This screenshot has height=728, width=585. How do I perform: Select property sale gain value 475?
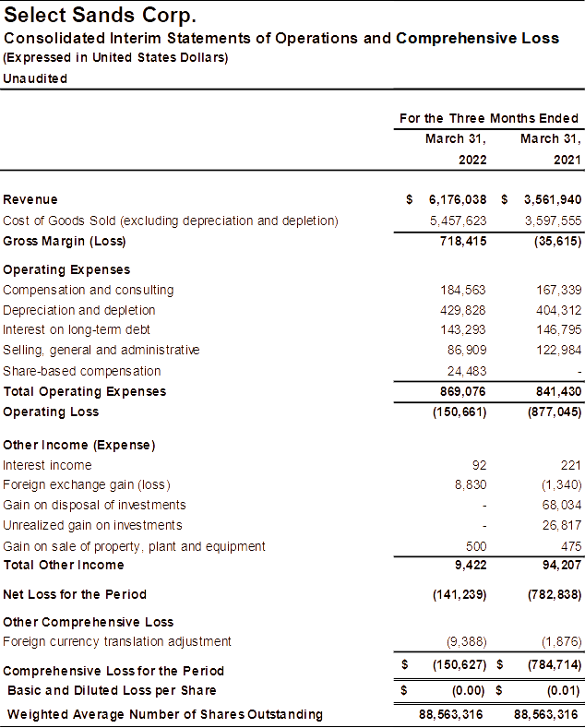[571, 546]
